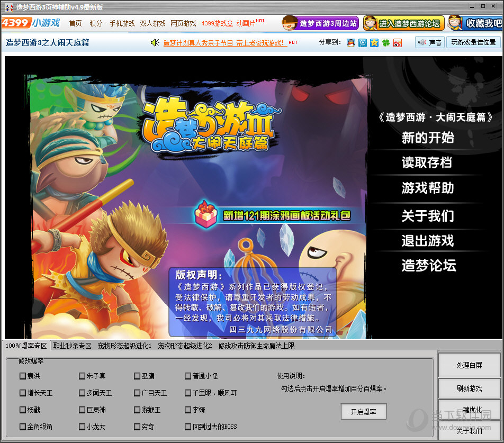Select 退出游戏 in game menu
504x443 pixels.
pos(428,241)
